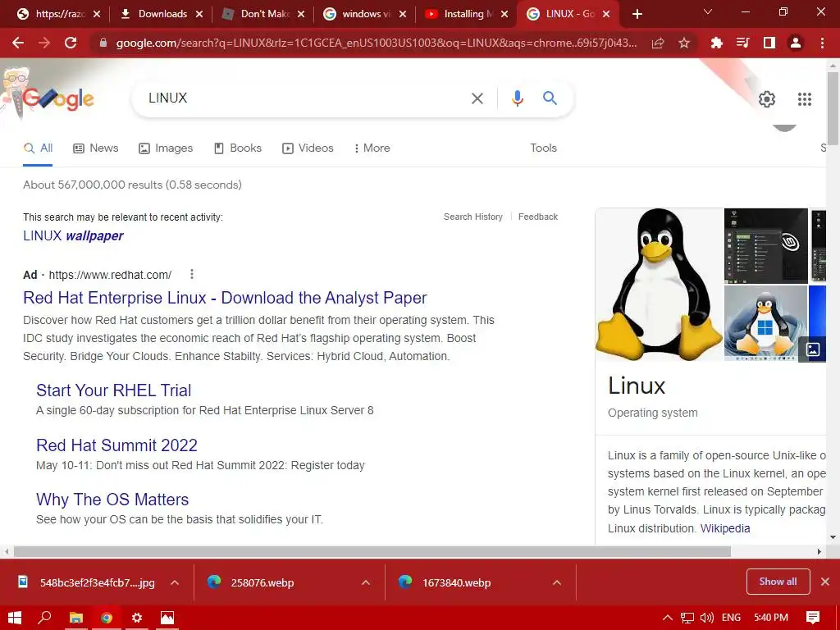Expand options for 548bc3ef2f3e4fcb7 jpg download
Viewport: 840px width, 630px height.
click(x=175, y=582)
